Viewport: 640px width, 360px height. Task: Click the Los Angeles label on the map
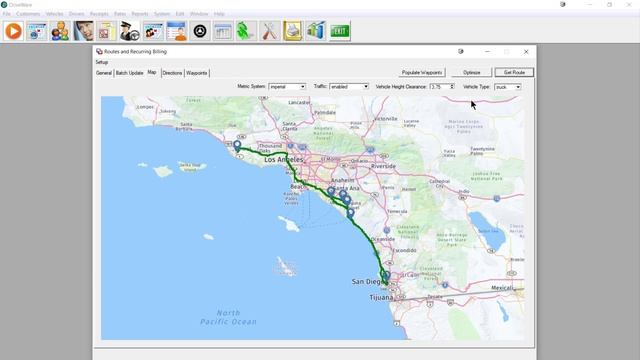284,160
